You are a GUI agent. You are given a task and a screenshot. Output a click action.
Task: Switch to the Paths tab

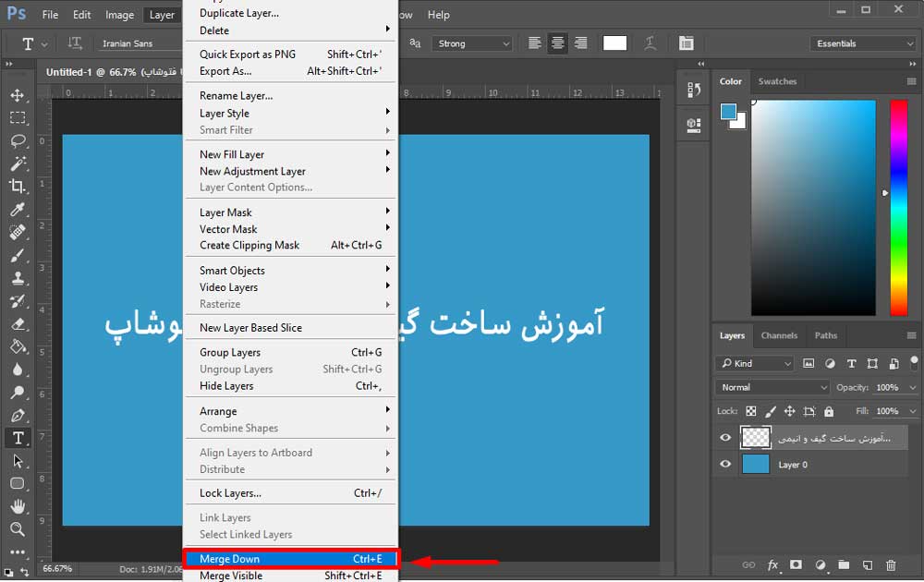point(825,335)
